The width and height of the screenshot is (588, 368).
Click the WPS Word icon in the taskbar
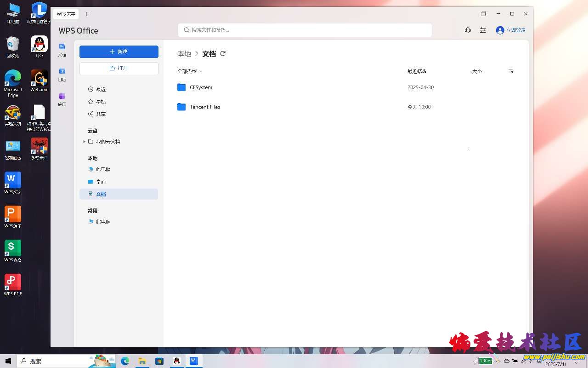pos(194,361)
